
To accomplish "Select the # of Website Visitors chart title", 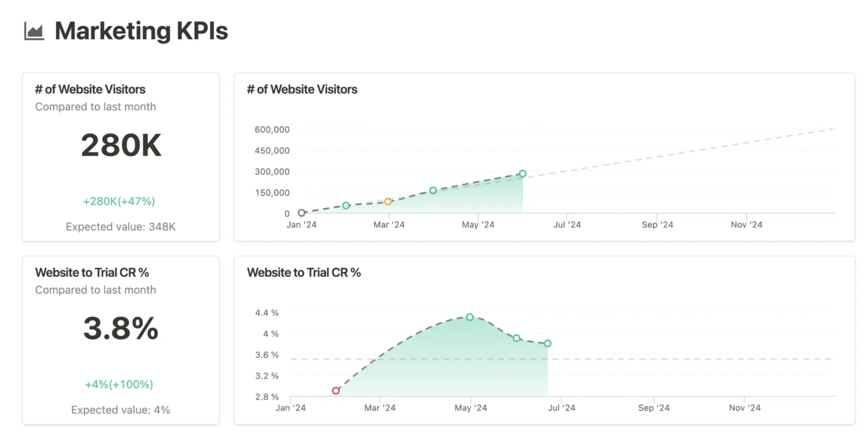I will point(302,89).
